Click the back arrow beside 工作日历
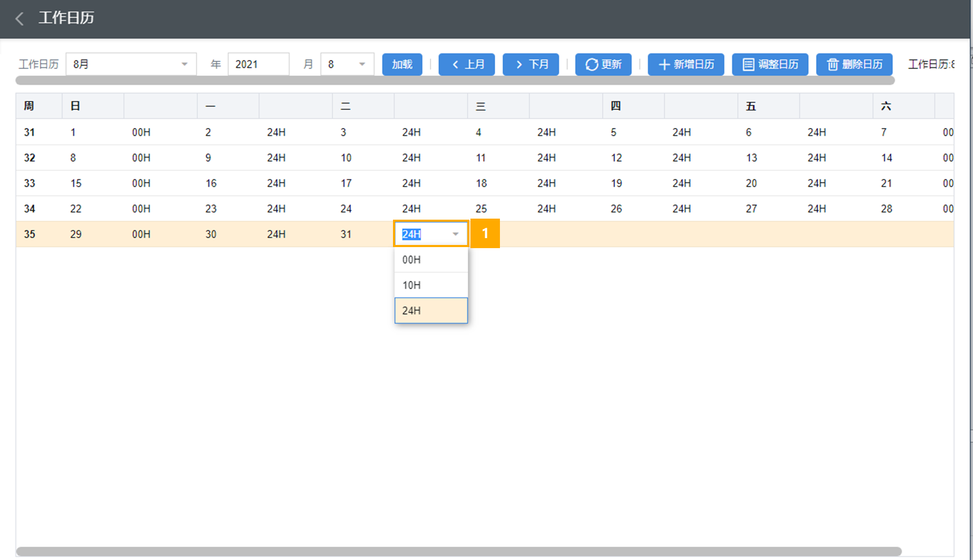This screenshot has width=973, height=560. (x=19, y=18)
